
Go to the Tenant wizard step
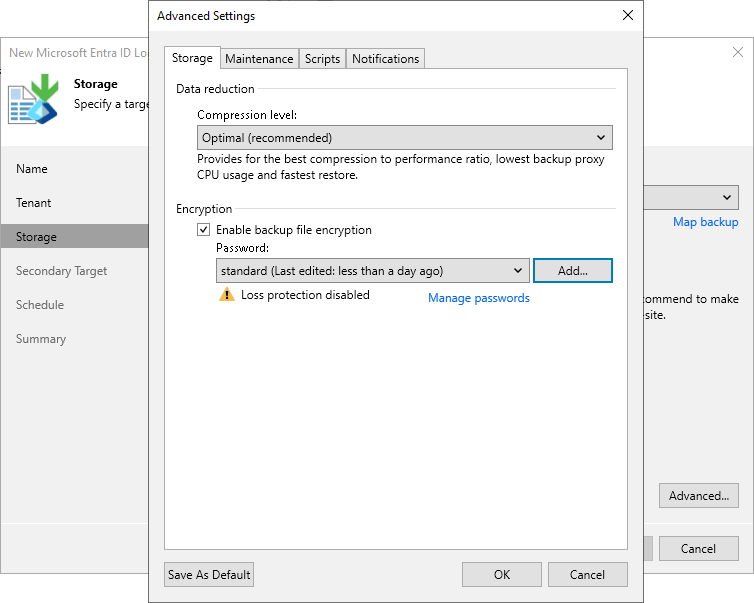click(34, 203)
